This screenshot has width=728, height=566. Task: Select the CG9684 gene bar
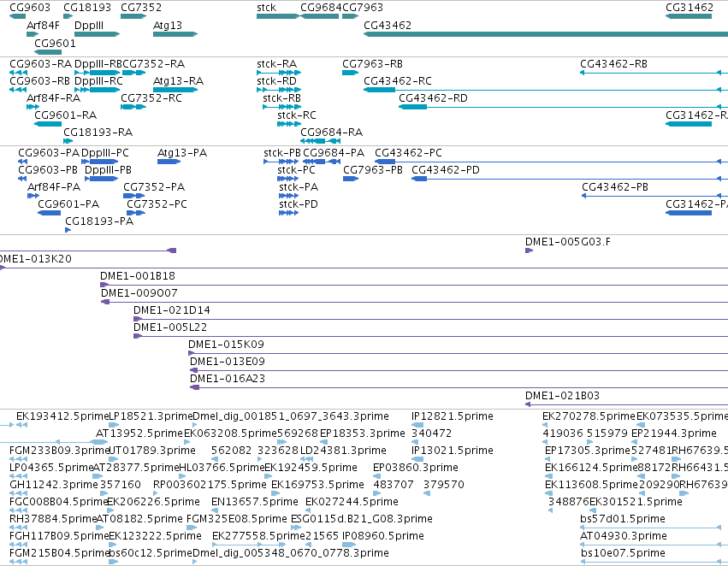pyautogui.click(x=319, y=16)
